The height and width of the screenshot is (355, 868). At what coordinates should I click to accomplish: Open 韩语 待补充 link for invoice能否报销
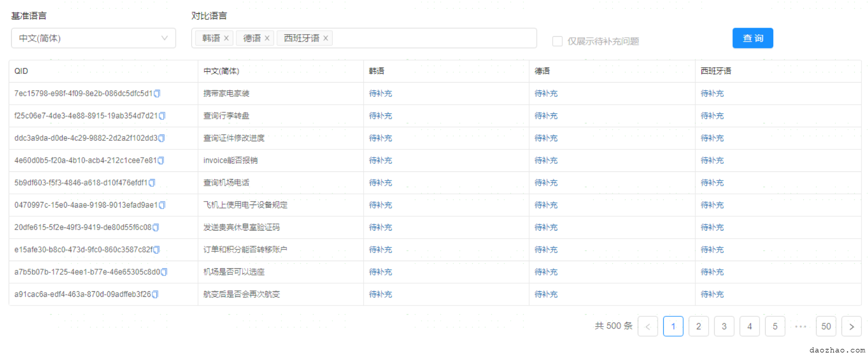click(381, 161)
